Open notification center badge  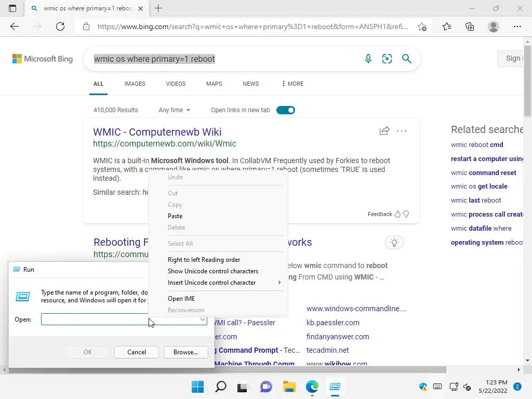coord(517,387)
